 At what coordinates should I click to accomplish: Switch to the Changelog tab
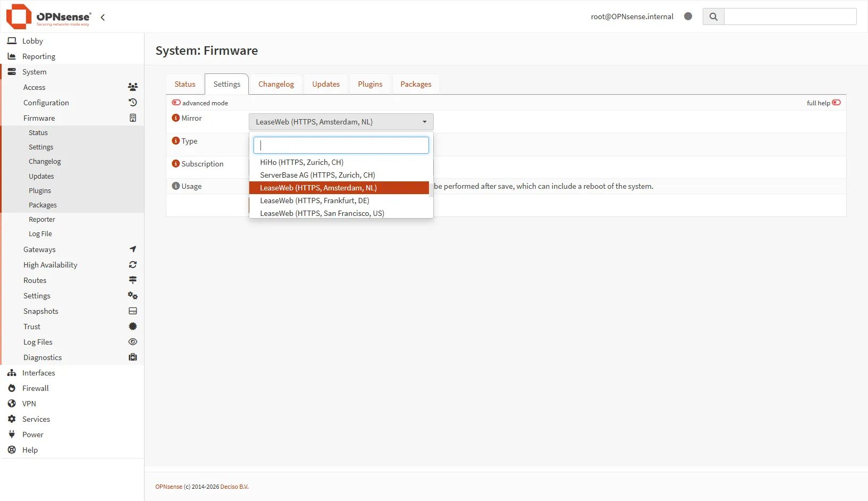point(276,84)
